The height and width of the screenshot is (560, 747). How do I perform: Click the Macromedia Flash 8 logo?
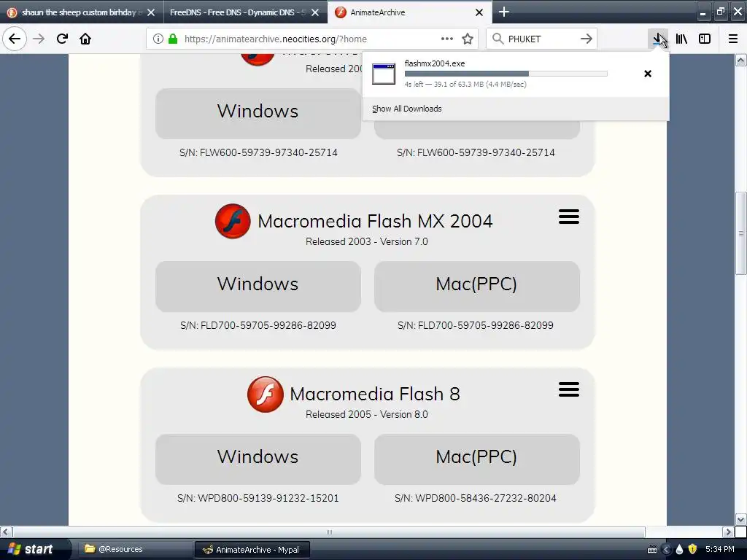[x=266, y=394]
